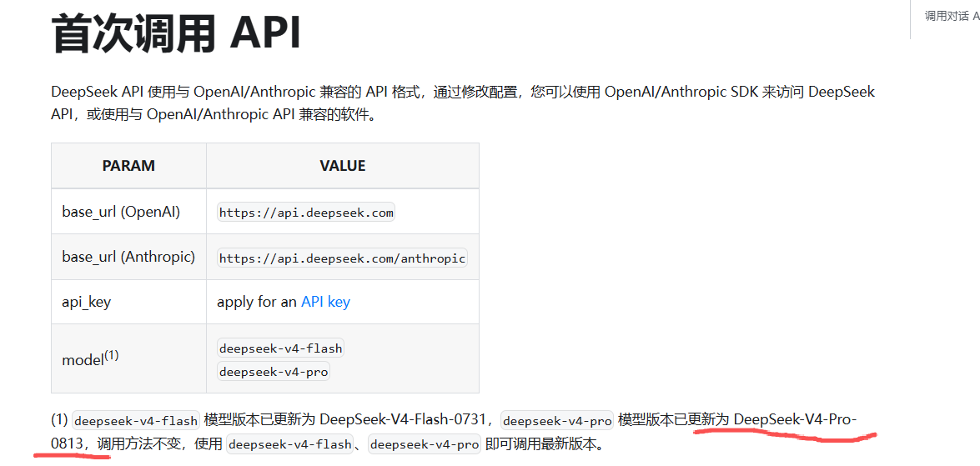This screenshot has width=980, height=466.
Task: Click first deepseek-v4-flash code in footnote line one
Action: pyautogui.click(x=136, y=420)
